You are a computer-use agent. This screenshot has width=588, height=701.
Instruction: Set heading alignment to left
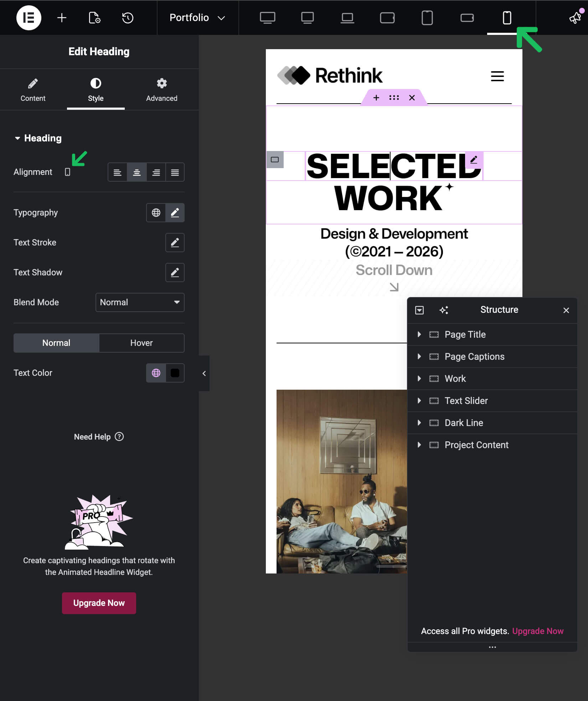(117, 172)
